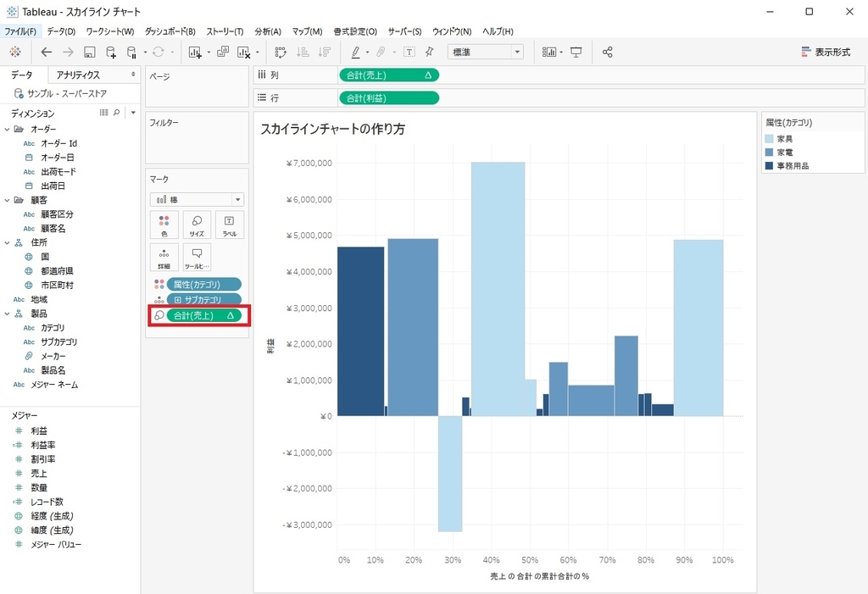Click the redo forward arrow
Viewport: 868px width, 594px height.
(x=68, y=52)
